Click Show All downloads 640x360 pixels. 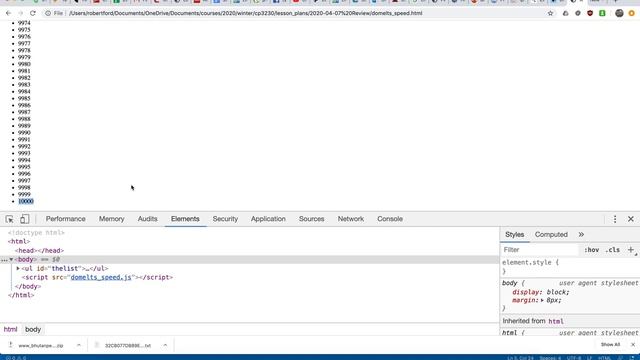[610, 345]
